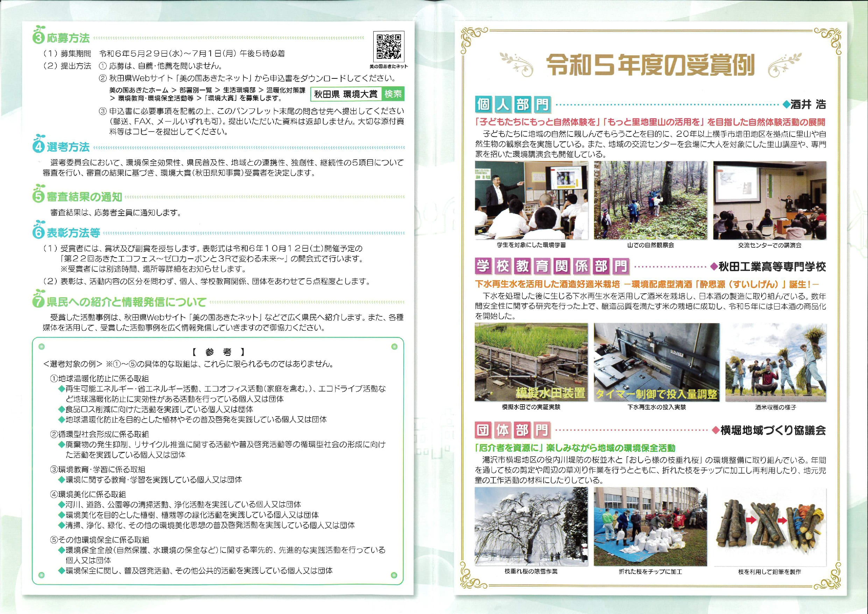Click the number 6 sprout icon by 表彰方法等
The height and width of the screenshot is (614, 868).
click(x=39, y=231)
